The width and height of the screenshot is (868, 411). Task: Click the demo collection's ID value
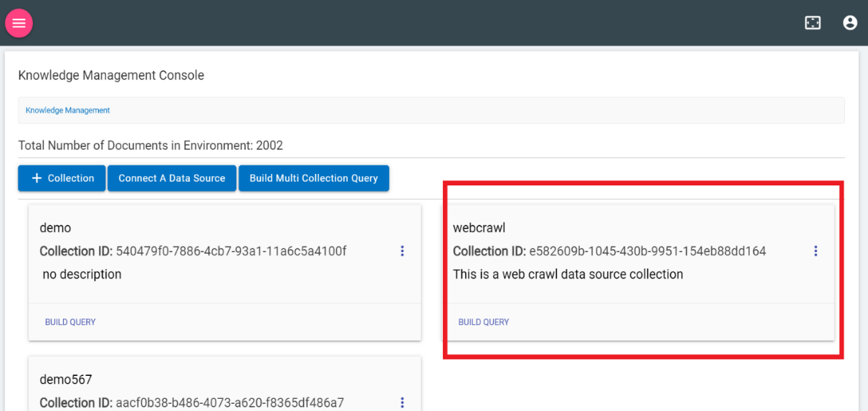[x=231, y=251]
